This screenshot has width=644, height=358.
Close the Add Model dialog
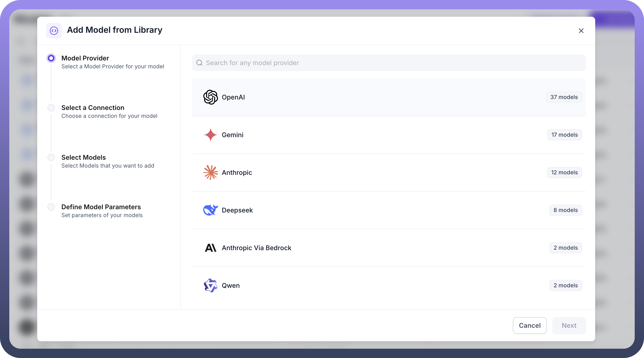[x=581, y=31]
